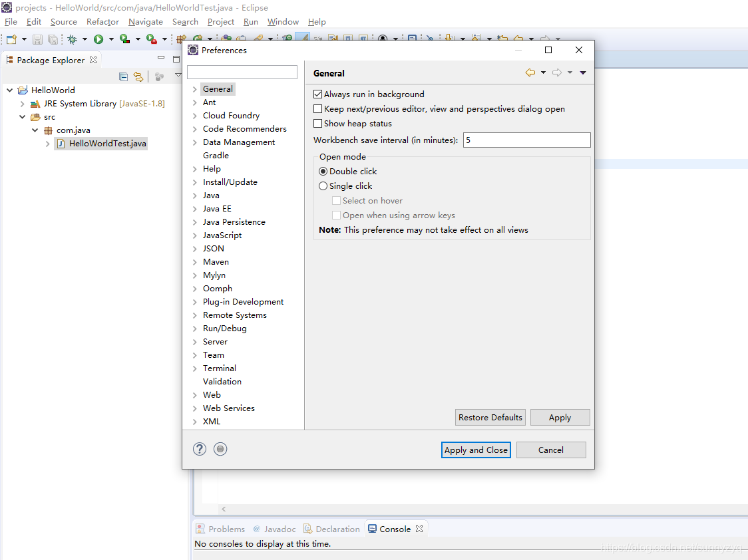Click the JRE System Library icon
Image resolution: width=748 pixels, height=560 pixels.
35,104
